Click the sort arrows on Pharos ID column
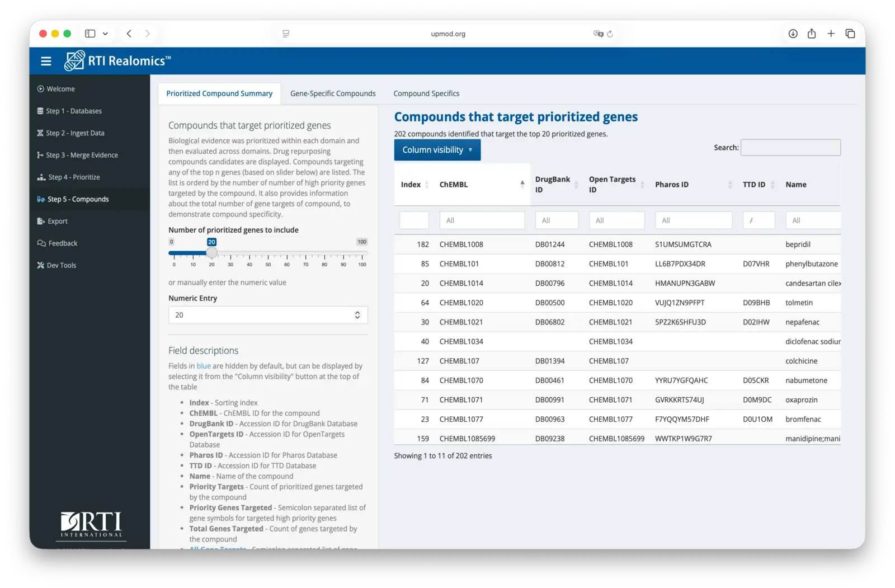Screen dimensions: 895x588 pos(731,184)
